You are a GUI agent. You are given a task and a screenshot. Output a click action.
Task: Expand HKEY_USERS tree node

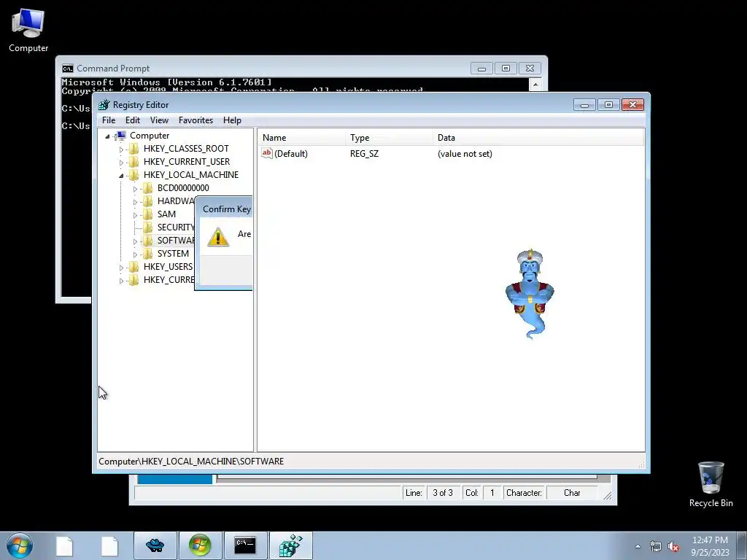click(x=122, y=268)
